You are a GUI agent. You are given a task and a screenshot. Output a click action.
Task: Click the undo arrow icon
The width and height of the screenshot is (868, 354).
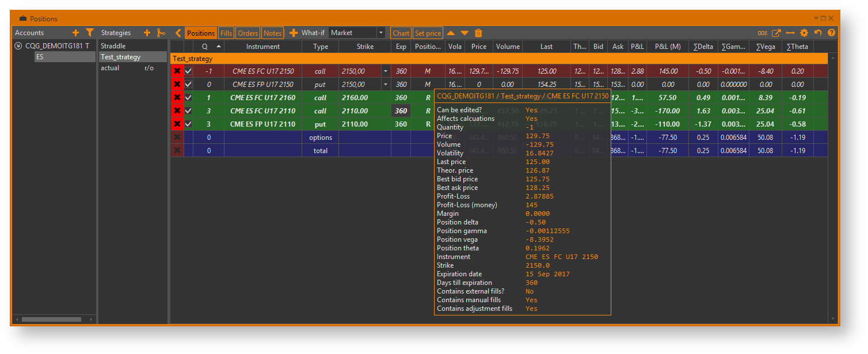(x=818, y=33)
